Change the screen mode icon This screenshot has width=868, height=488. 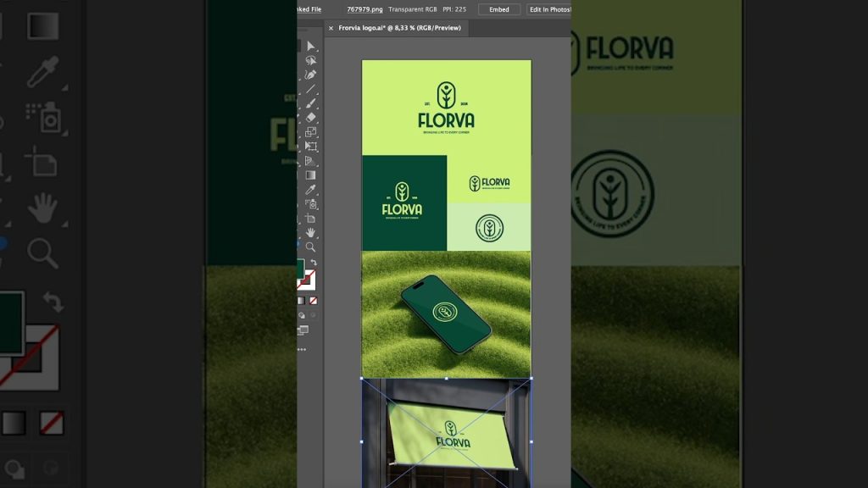[x=303, y=330]
